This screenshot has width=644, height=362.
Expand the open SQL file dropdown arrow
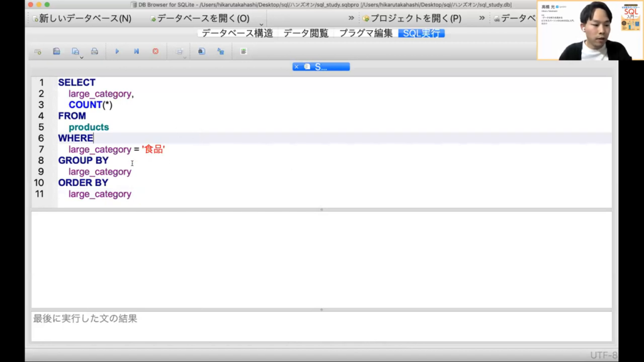[x=82, y=58]
